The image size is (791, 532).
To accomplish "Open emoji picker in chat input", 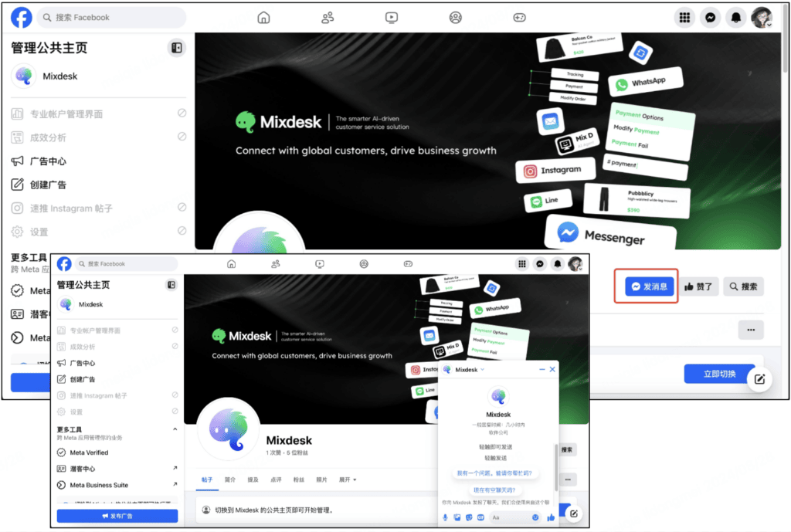I will point(535,517).
